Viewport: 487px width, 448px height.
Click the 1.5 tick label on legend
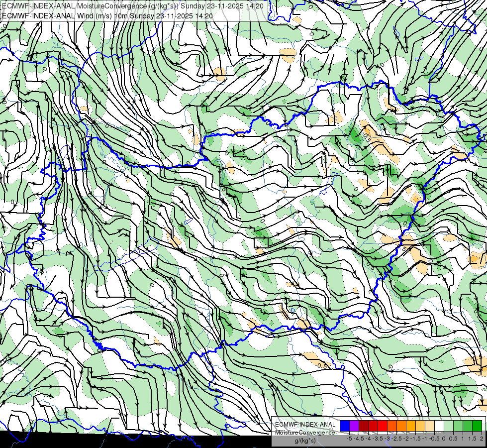click(472, 439)
